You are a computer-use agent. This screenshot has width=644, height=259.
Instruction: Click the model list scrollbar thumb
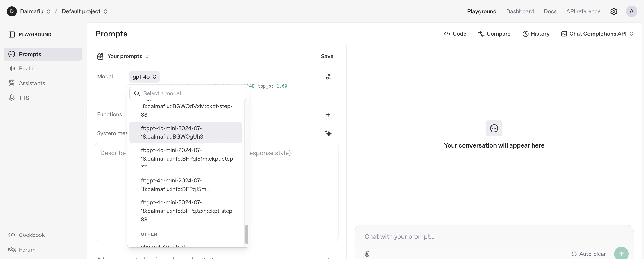click(247, 234)
